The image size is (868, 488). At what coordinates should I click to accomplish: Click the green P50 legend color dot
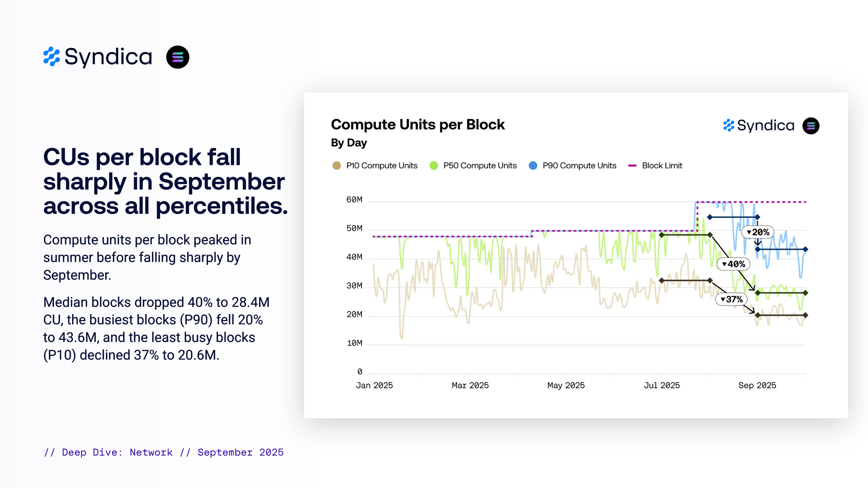(434, 165)
